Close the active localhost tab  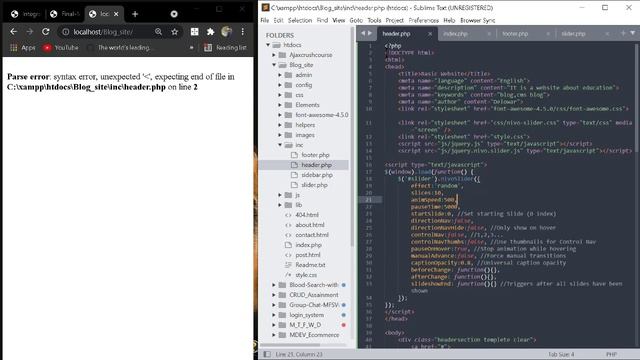(x=116, y=14)
